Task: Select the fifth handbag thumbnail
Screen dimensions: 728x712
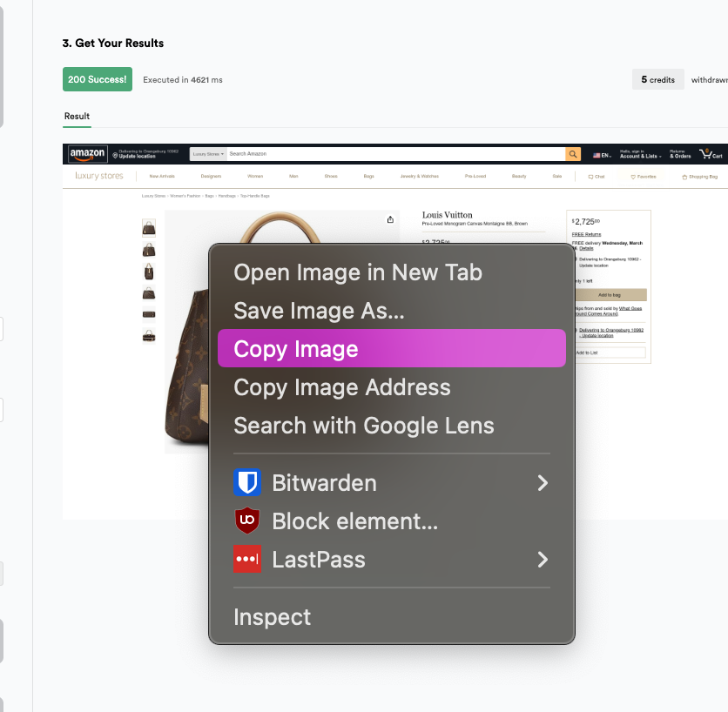Action: coord(149,314)
